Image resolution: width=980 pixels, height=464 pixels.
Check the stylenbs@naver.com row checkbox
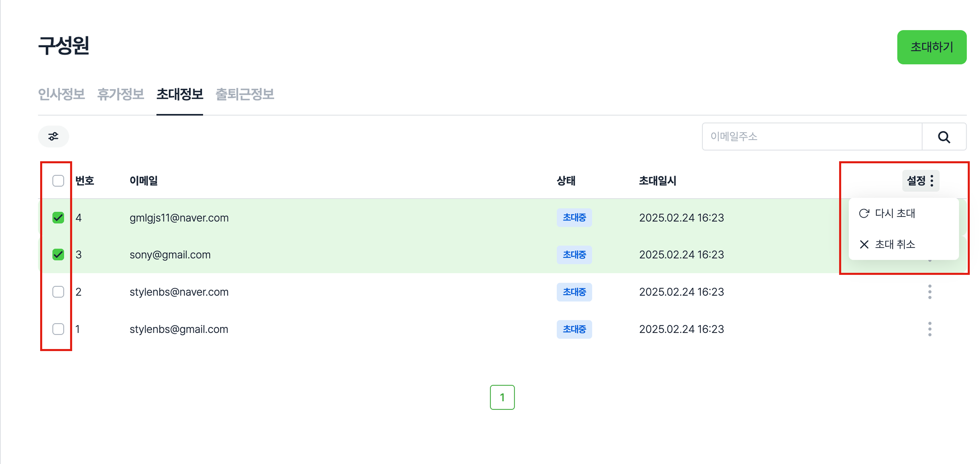[x=58, y=292]
